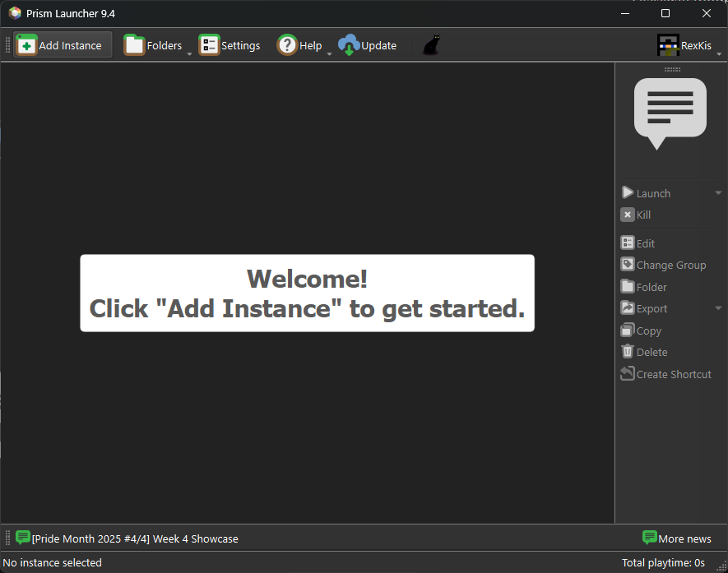Open the Launch dropdown arrow
The image size is (728, 573).
(718, 193)
